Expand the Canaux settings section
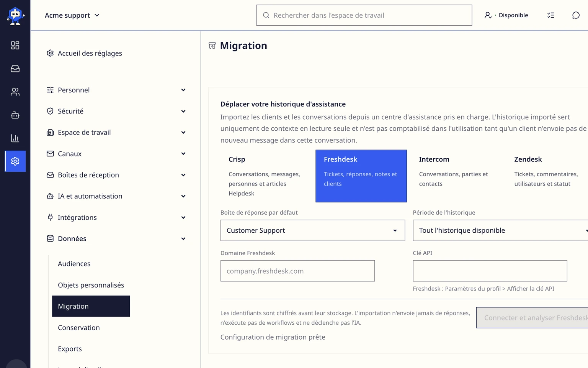This screenshot has width=588, height=368. click(116, 154)
